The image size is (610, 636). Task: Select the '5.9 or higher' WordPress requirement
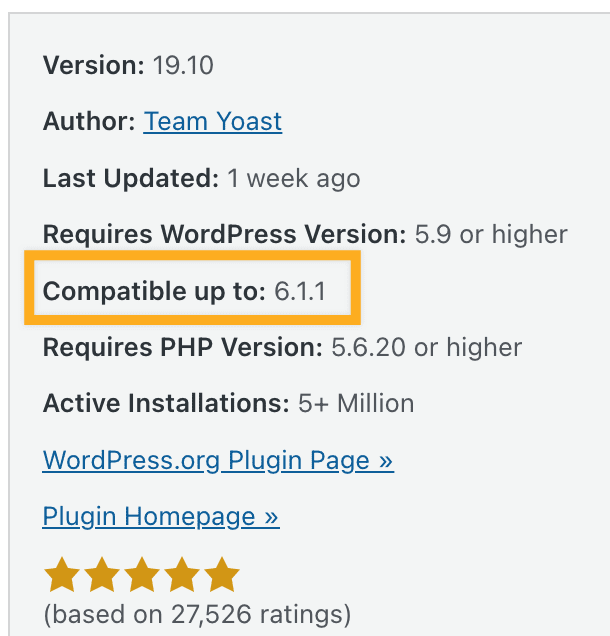pyautogui.click(x=491, y=234)
